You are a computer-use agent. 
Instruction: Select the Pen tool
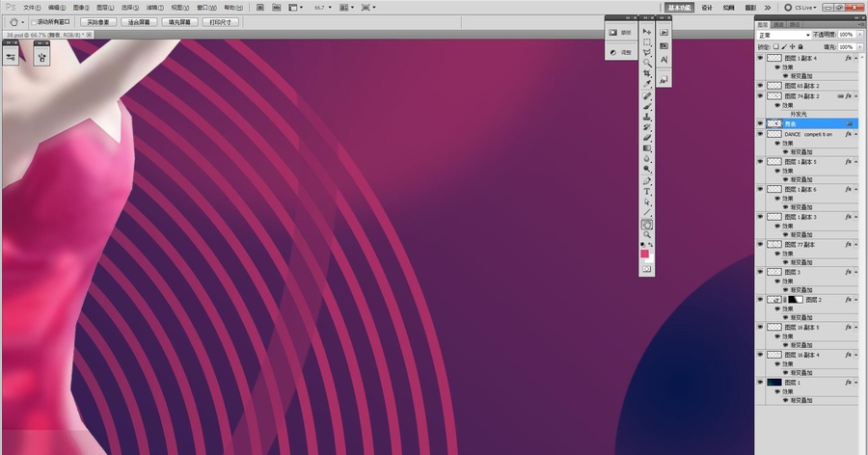(646, 181)
